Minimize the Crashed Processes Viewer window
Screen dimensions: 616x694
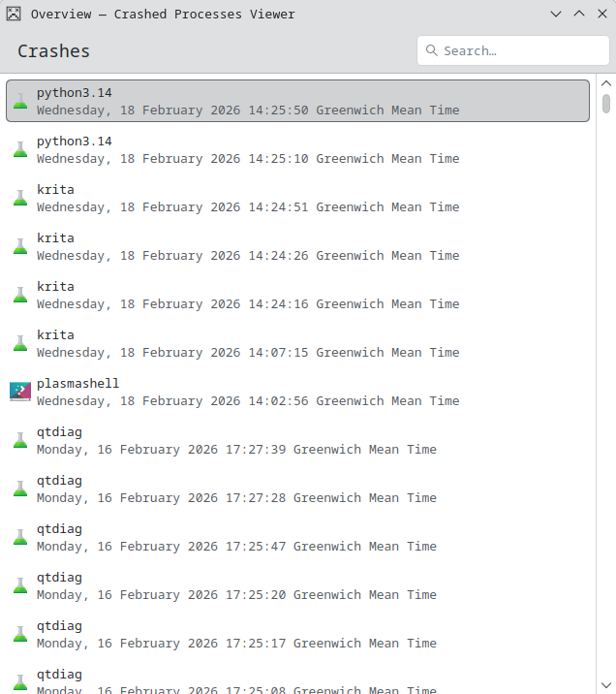tap(556, 14)
